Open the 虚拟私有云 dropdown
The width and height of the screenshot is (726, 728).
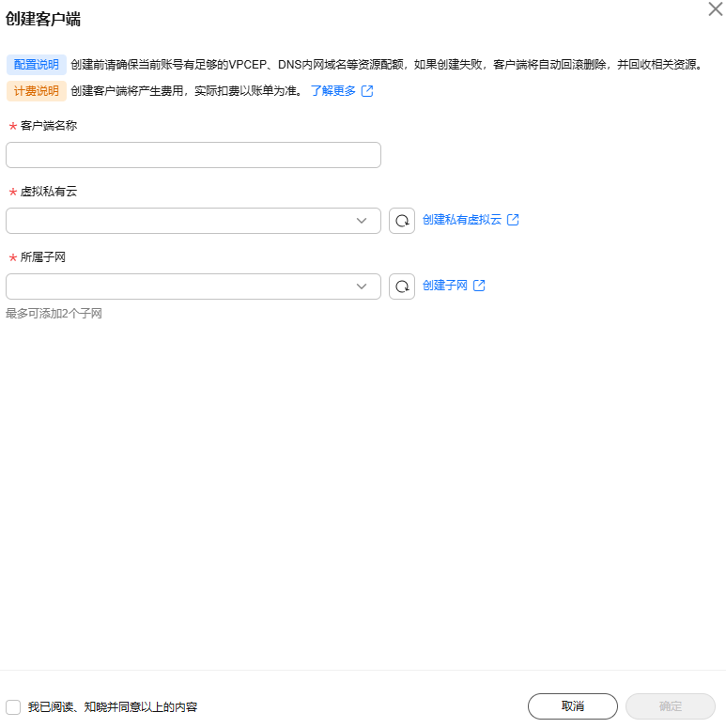[193, 221]
